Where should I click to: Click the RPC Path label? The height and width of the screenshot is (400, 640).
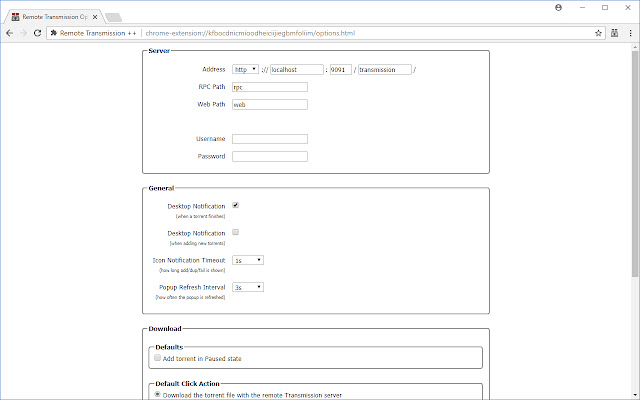211,87
